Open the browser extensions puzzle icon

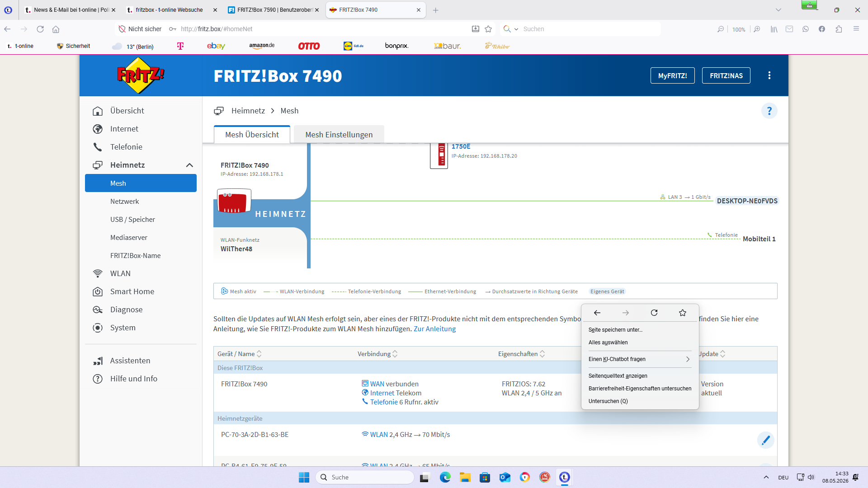tap(839, 29)
